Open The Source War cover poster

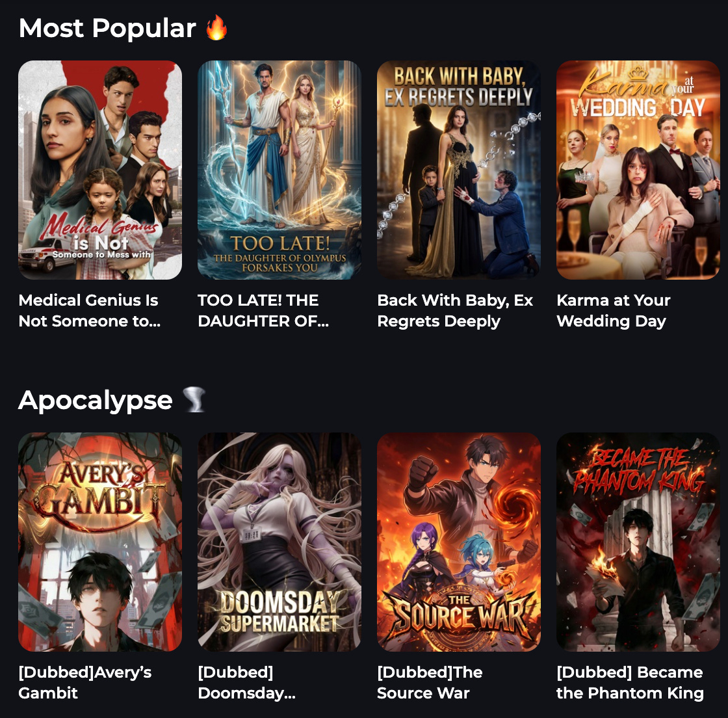coord(459,542)
